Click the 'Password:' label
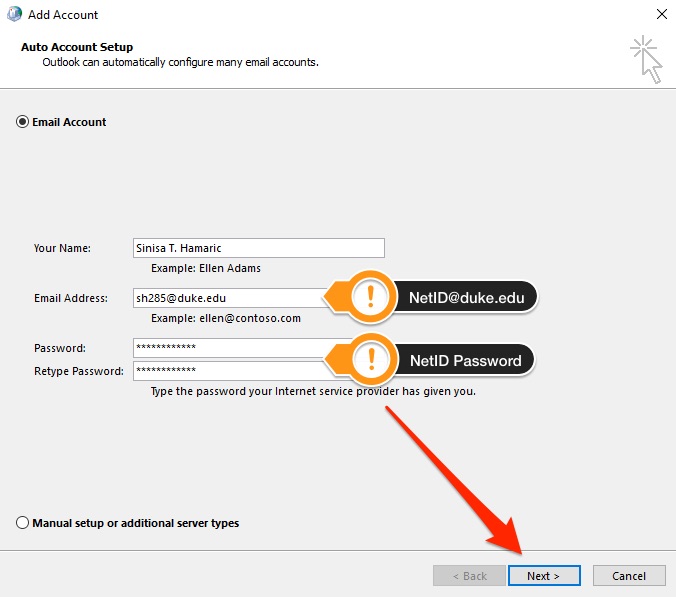 point(59,348)
